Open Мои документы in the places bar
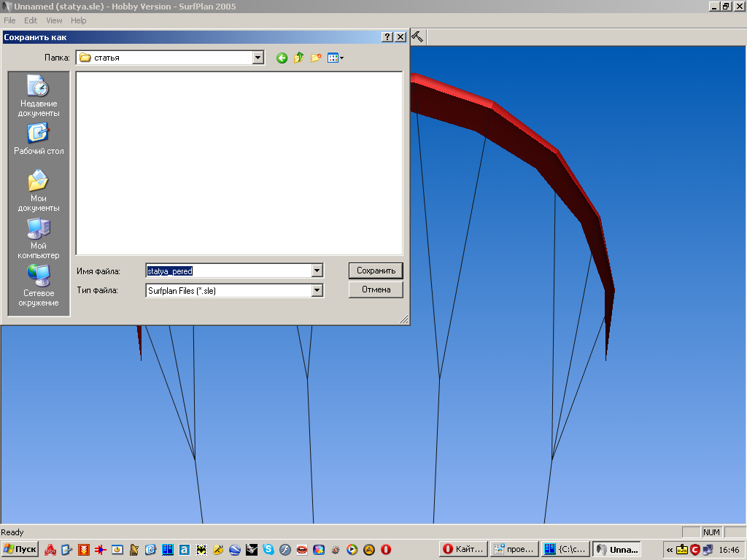Image resolution: width=747 pixels, height=560 pixels. pos(39,191)
